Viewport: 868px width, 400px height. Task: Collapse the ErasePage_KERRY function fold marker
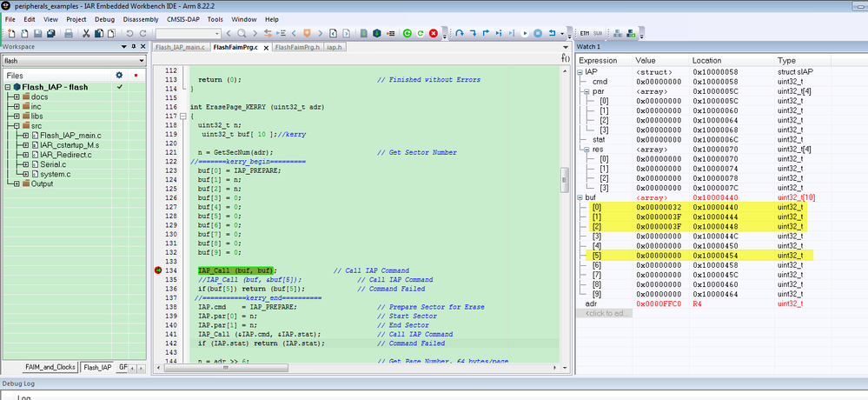point(184,116)
